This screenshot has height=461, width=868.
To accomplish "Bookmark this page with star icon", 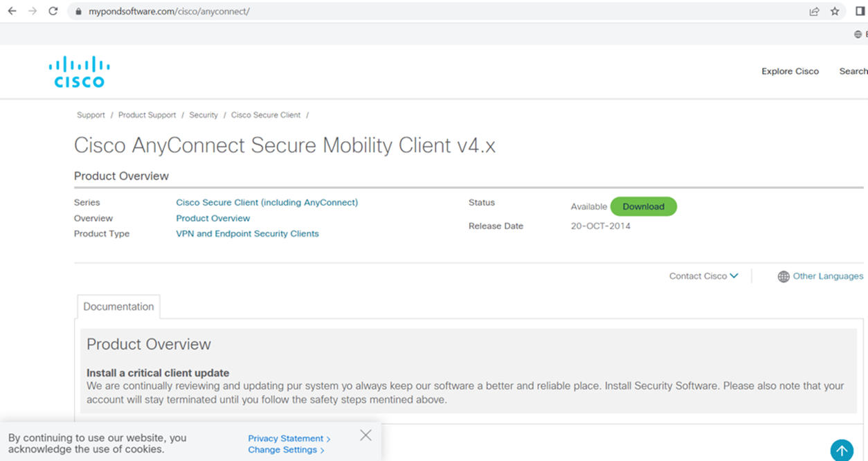I will tap(835, 11).
